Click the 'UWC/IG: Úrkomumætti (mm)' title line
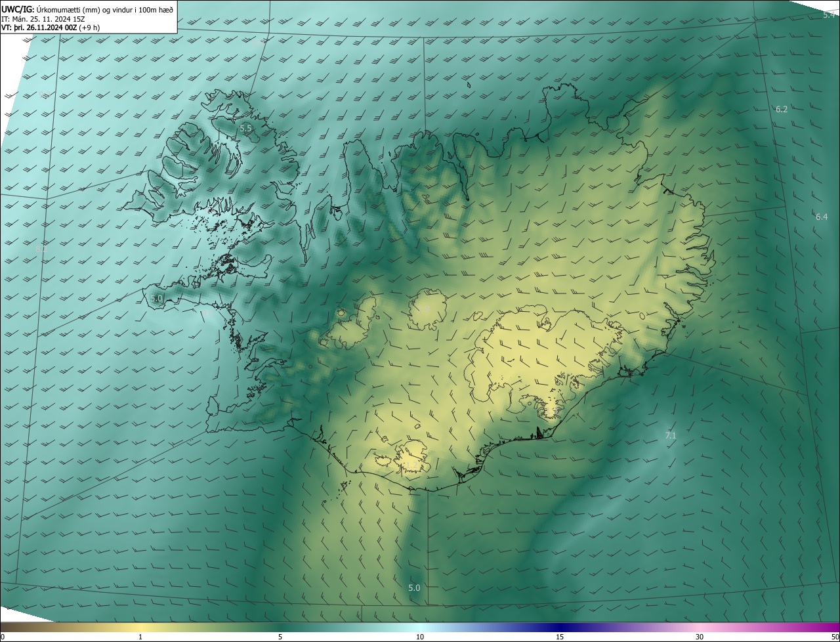The image size is (840, 642). 88,9
